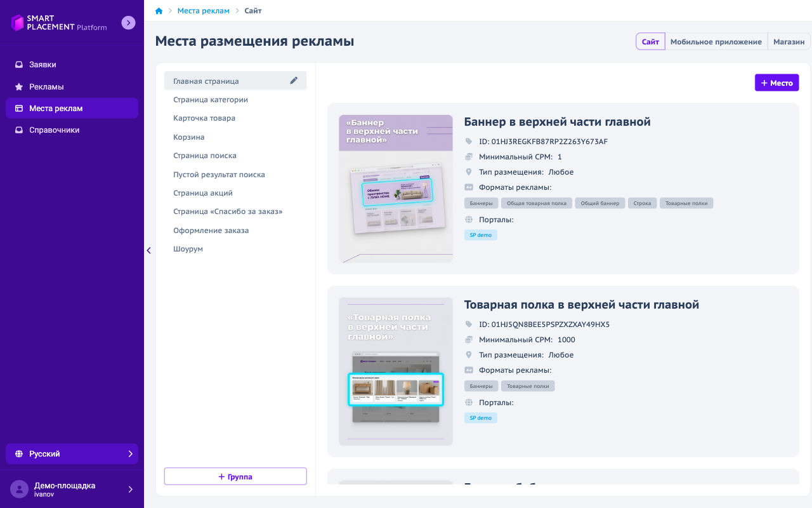
Task: Select Страница акций group
Action: [235, 193]
